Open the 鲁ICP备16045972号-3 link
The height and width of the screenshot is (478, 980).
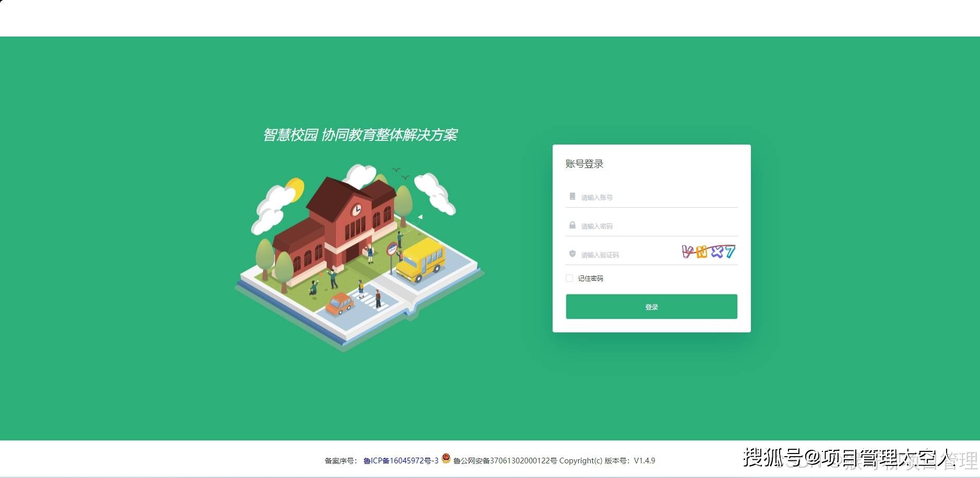coord(401,461)
